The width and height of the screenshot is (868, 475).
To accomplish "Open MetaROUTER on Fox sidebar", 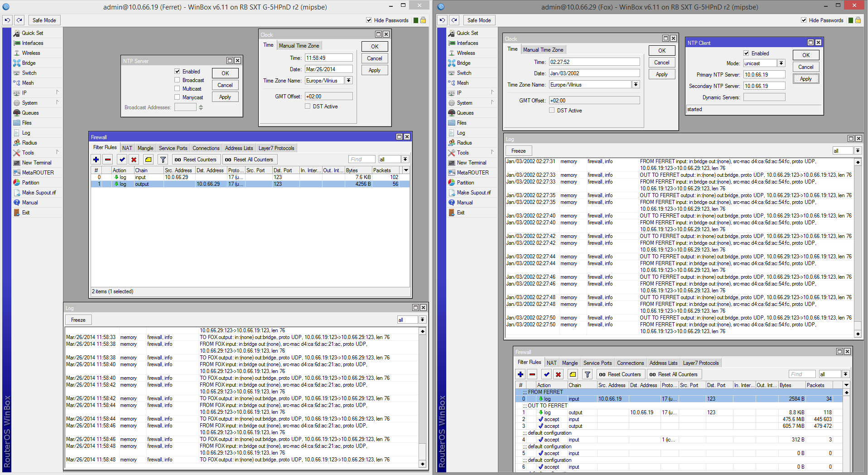I will coord(471,172).
